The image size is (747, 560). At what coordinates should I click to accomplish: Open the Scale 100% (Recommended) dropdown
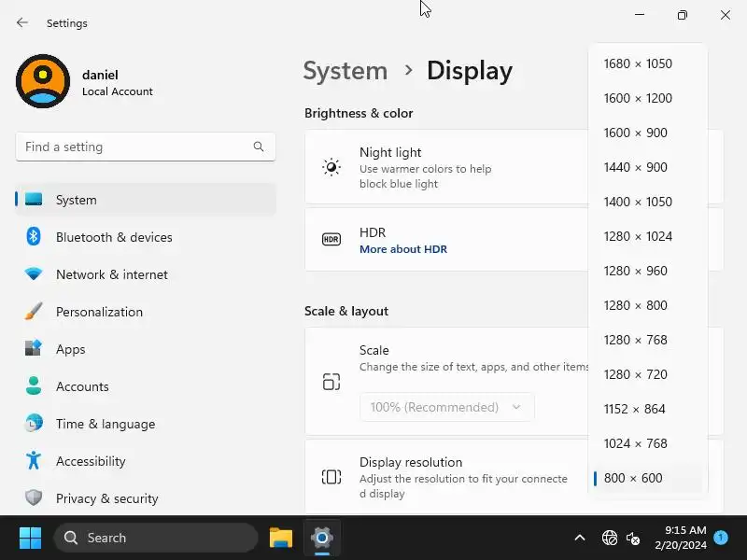point(446,407)
